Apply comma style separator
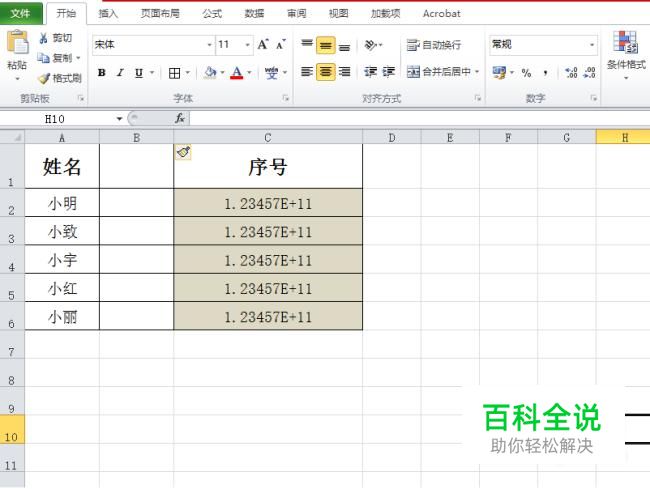Image resolution: width=650 pixels, height=489 pixels. click(546, 73)
